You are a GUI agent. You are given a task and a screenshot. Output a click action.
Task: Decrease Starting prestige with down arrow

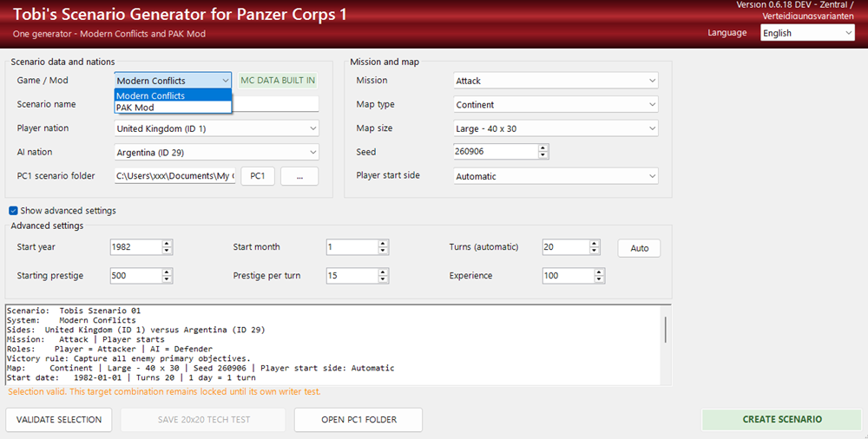168,279
